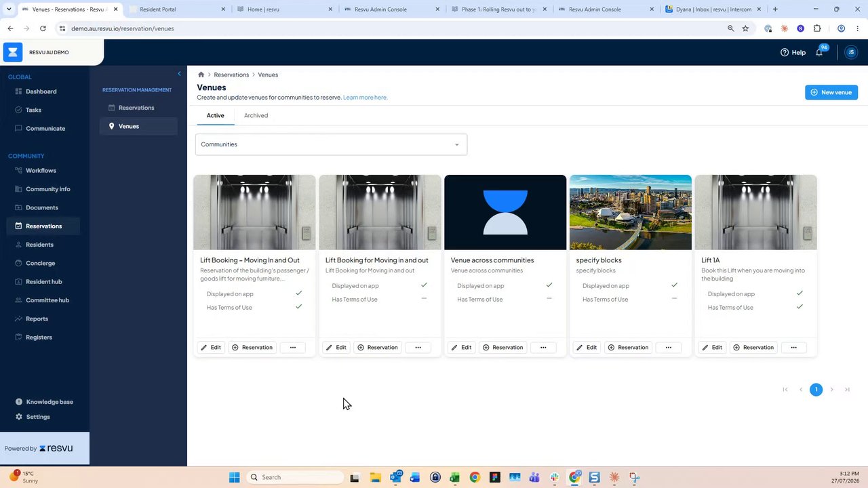Image resolution: width=868 pixels, height=488 pixels.
Task: Open a new browser tab with the plus button
Action: [x=775, y=9]
